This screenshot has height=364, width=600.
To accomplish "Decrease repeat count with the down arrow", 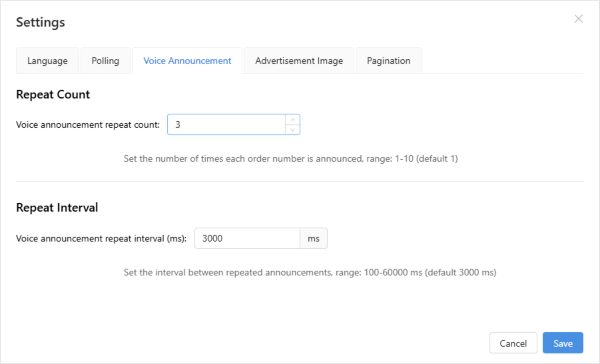I will click(292, 130).
